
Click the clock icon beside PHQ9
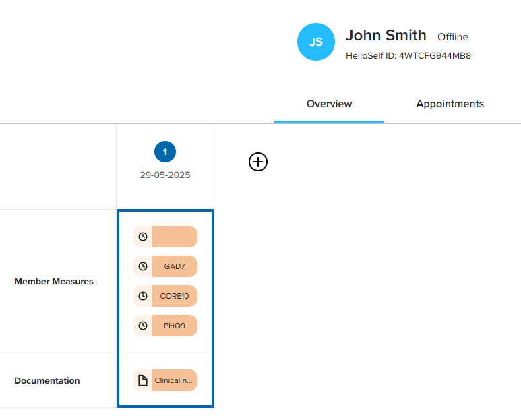(143, 326)
